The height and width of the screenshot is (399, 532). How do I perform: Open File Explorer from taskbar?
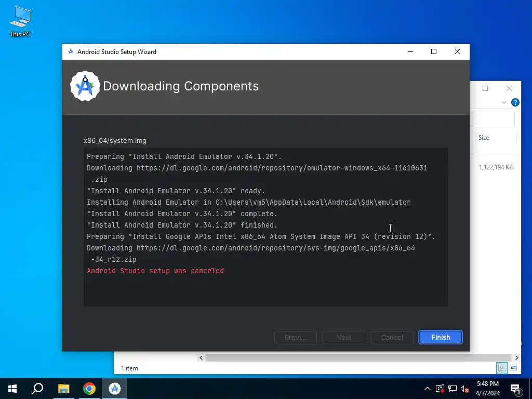(x=63, y=389)
